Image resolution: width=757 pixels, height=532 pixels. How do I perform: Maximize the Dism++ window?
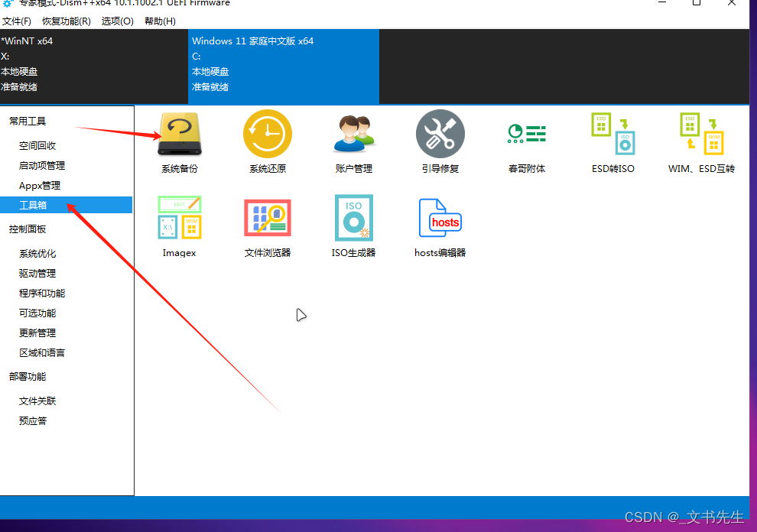tap(696, 2)
